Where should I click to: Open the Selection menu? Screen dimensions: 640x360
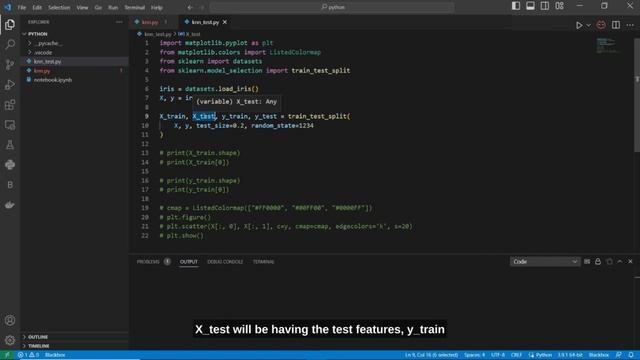tap(59, 7)
